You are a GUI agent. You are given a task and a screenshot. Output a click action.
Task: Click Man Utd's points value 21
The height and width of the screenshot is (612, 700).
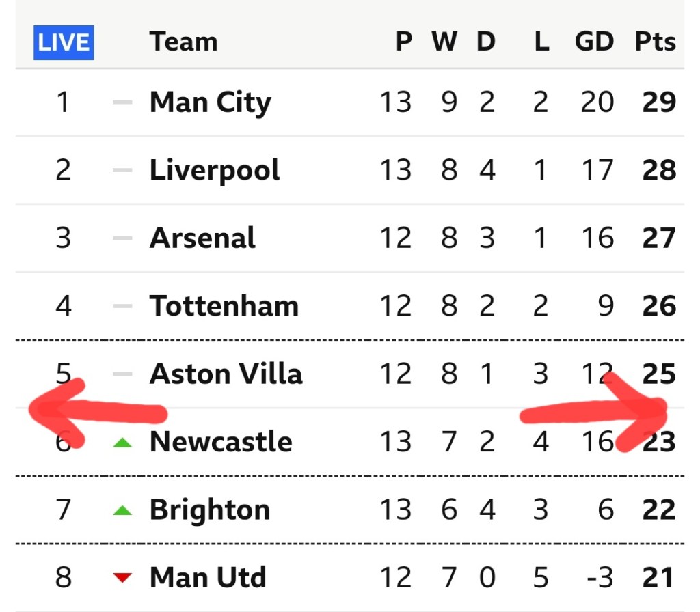658,578
